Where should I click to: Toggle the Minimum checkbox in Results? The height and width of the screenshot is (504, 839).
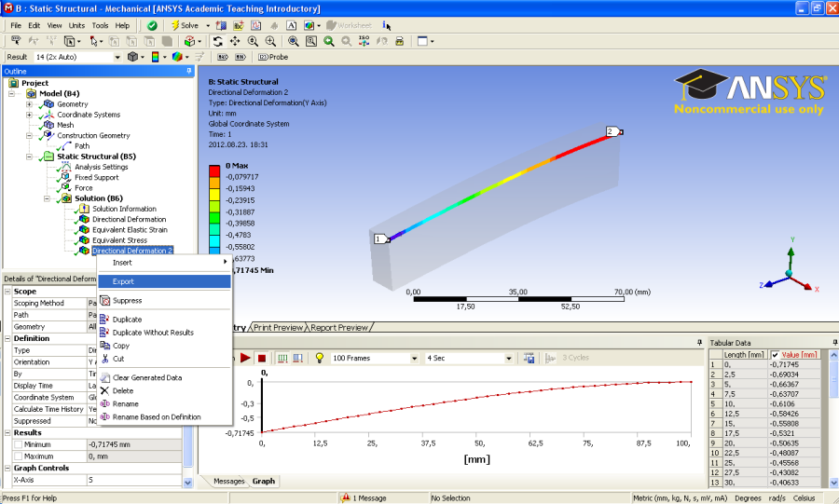coord(19,444)
